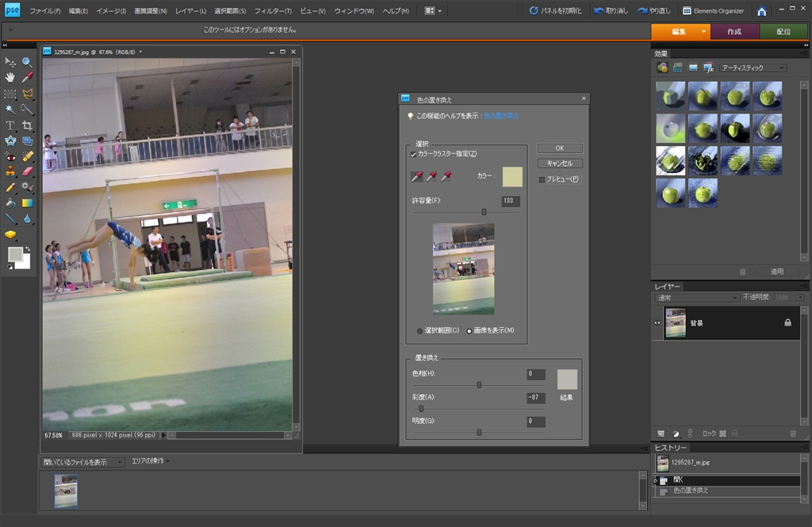Click OK in the color replace dialog
Screen dimensions: 812x527
tap(560, 148)
